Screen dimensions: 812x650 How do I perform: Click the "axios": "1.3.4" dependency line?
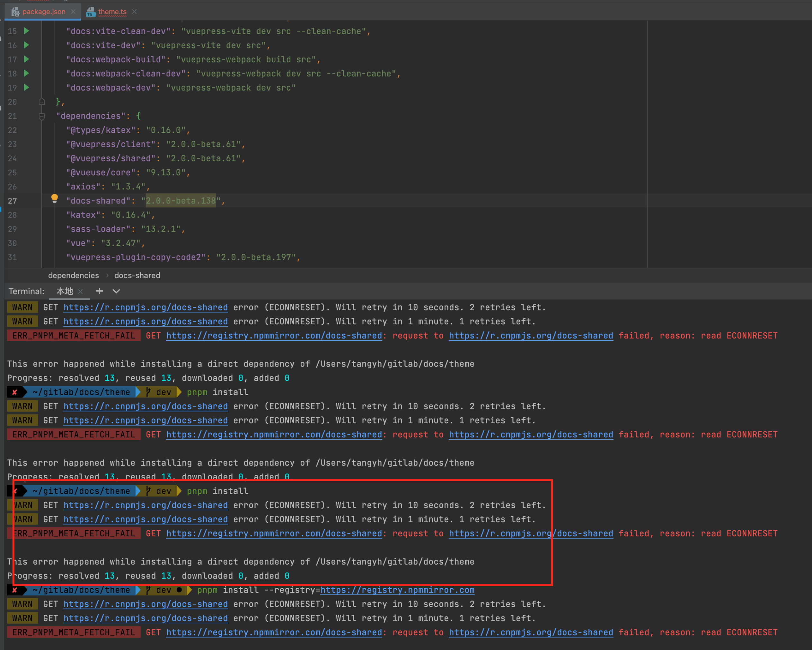pyautogui.click(x=108, y=187)
